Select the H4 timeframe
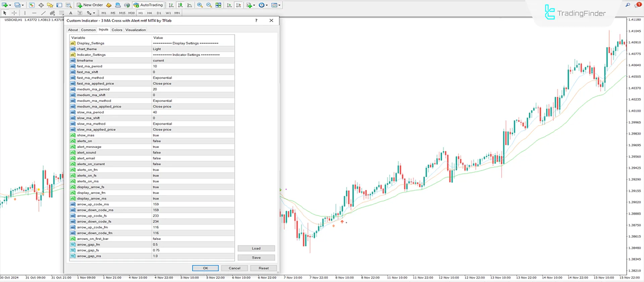The width and height of the screenshot is (644, 282). pos(150,13)
